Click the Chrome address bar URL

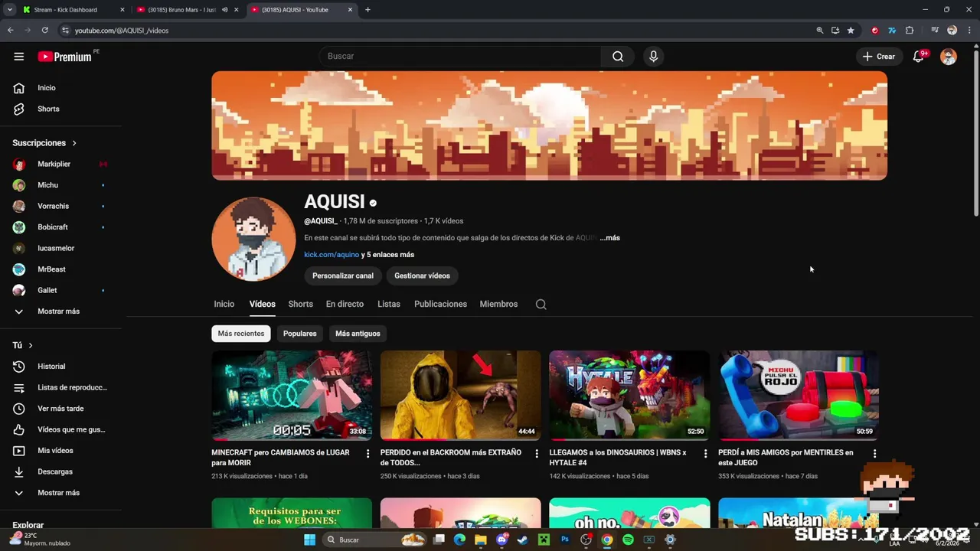122,31
